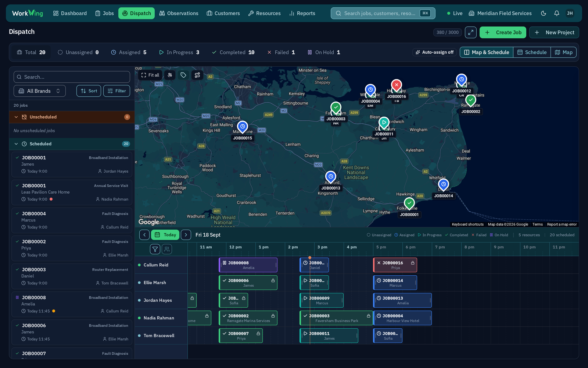The height and width of the screenshot is (368, 588).
Task: Select JOB00013 map pin
Action: (x=331, y=177)
